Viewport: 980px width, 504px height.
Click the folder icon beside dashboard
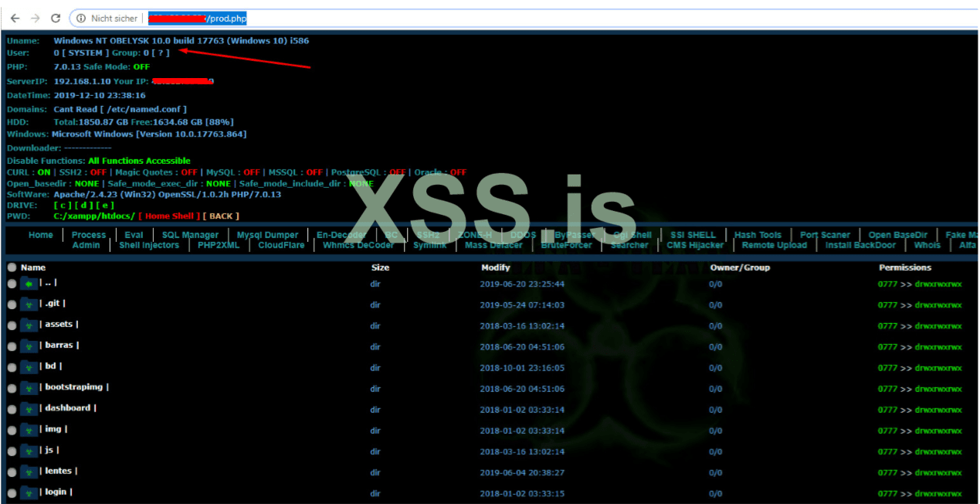click(x=29, y=409)
